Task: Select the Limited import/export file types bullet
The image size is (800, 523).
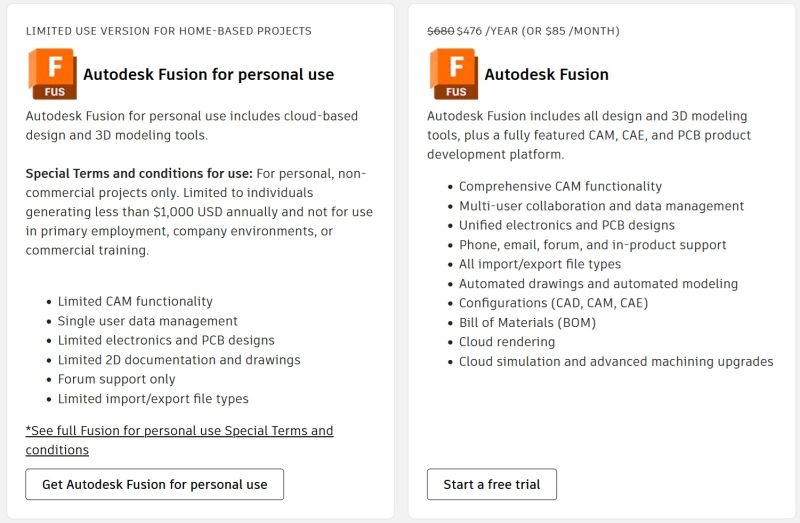Action: (x=153, y=399)
